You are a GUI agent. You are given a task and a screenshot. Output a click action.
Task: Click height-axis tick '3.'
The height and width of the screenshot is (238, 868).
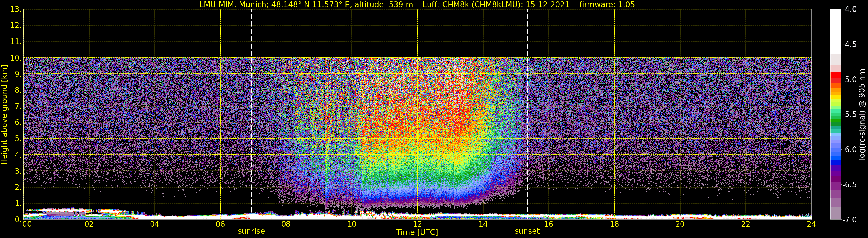[x=18, y=171]
